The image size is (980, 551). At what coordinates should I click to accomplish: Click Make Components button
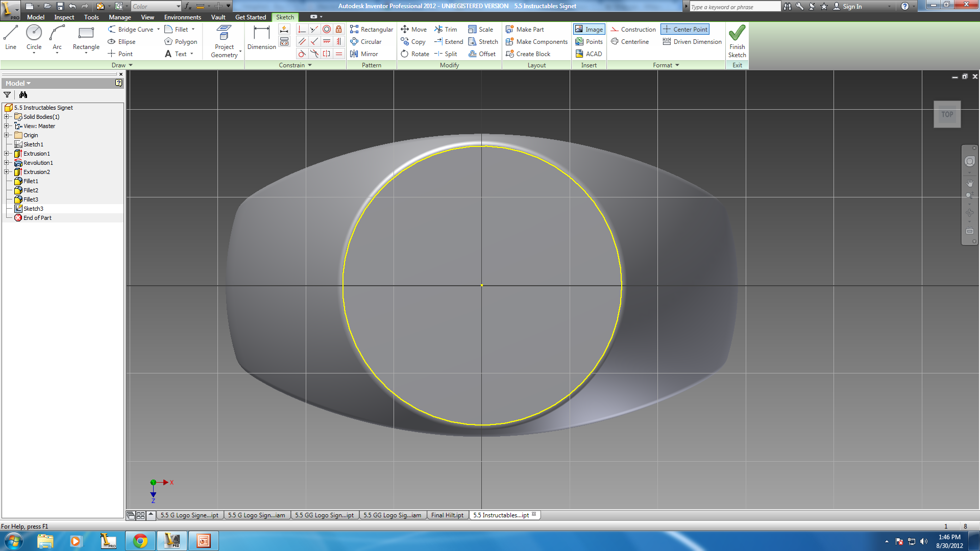[x=536, y=42]
